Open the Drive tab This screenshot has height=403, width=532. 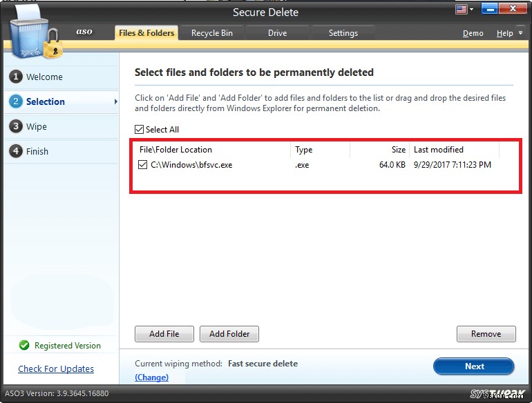click(277, 33)
